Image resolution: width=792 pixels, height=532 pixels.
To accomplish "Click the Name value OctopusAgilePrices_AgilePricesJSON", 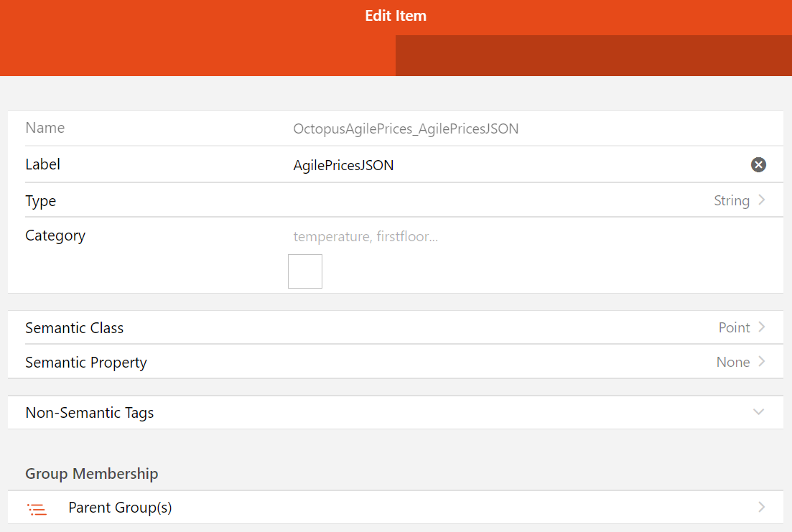I will click(406, 129).
